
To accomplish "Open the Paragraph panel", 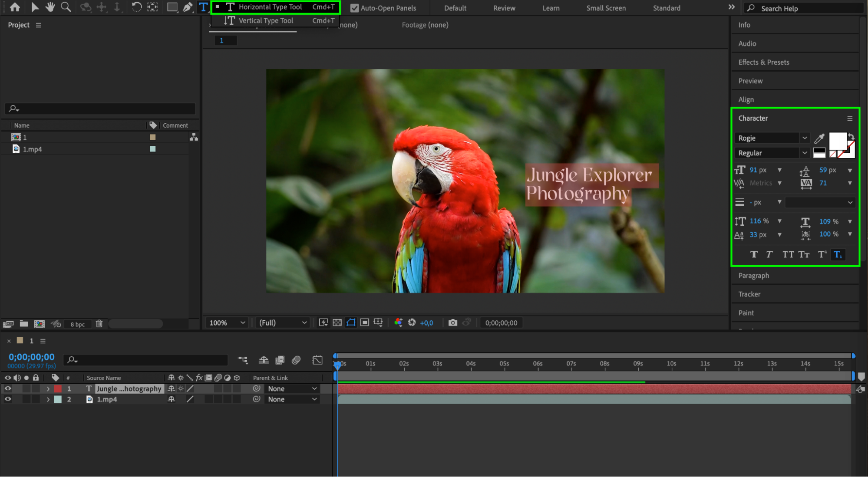I will pos(753,276).
